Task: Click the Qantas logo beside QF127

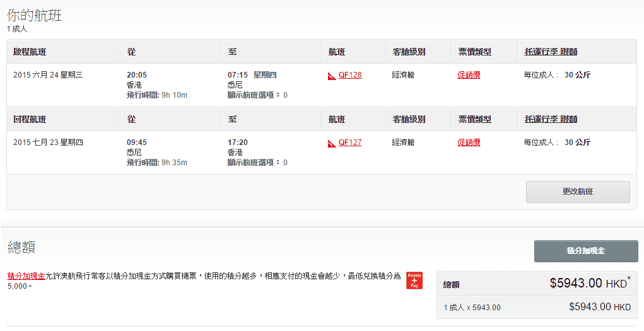Action: pos(332,143)
